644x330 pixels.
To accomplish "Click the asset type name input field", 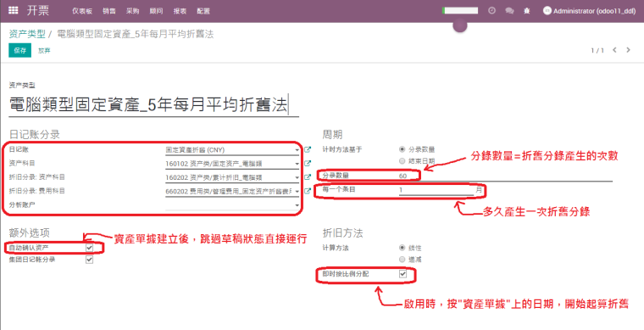I will [x=153, y=105].
